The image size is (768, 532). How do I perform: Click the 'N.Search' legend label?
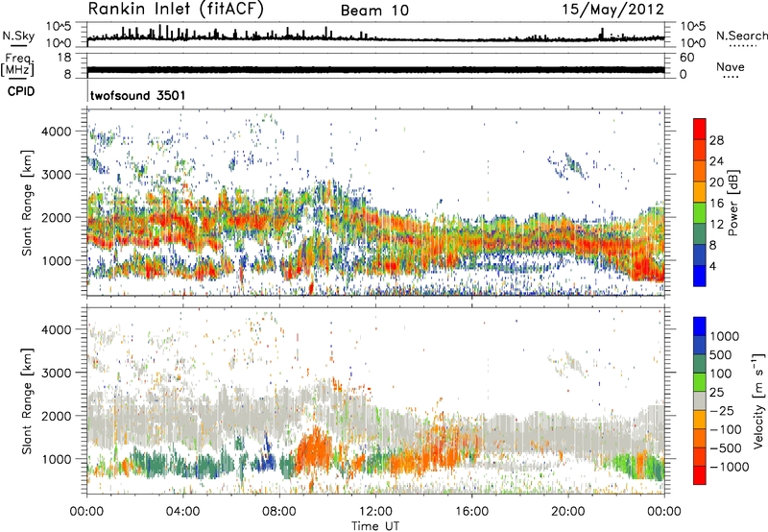pos(741,36)
